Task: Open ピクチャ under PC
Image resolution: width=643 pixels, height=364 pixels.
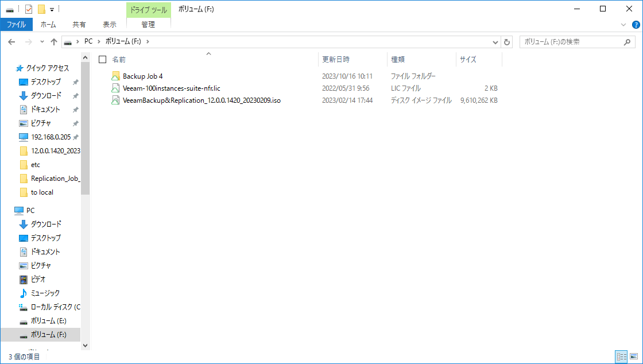Action: (x=40, y=266)
